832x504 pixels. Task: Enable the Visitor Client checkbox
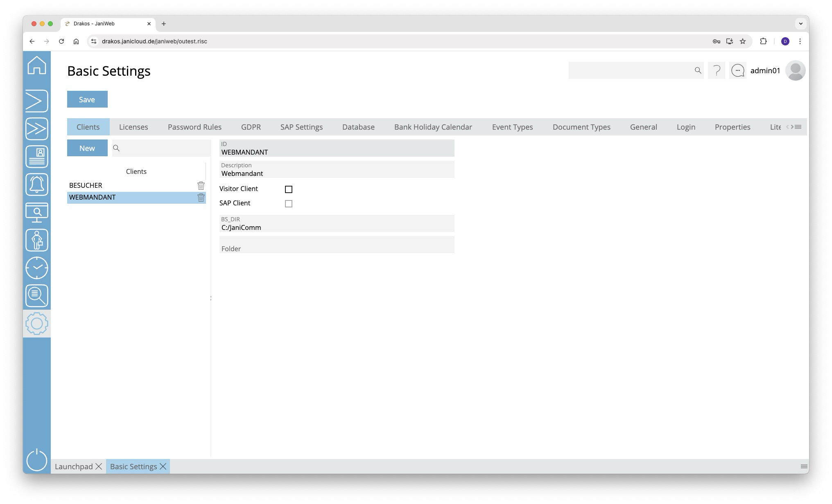[289, 189]
